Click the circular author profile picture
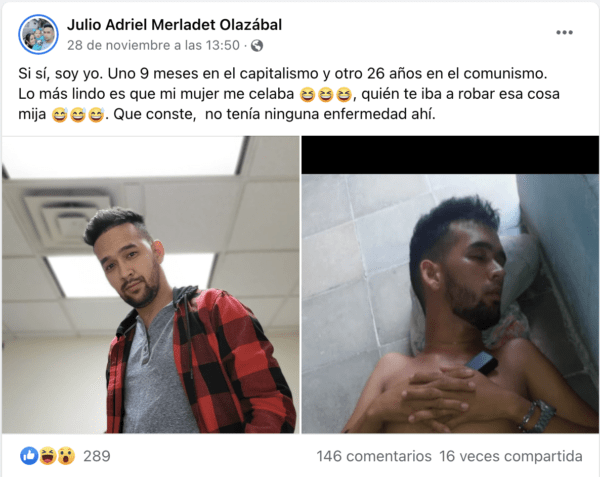 [38, 34]
